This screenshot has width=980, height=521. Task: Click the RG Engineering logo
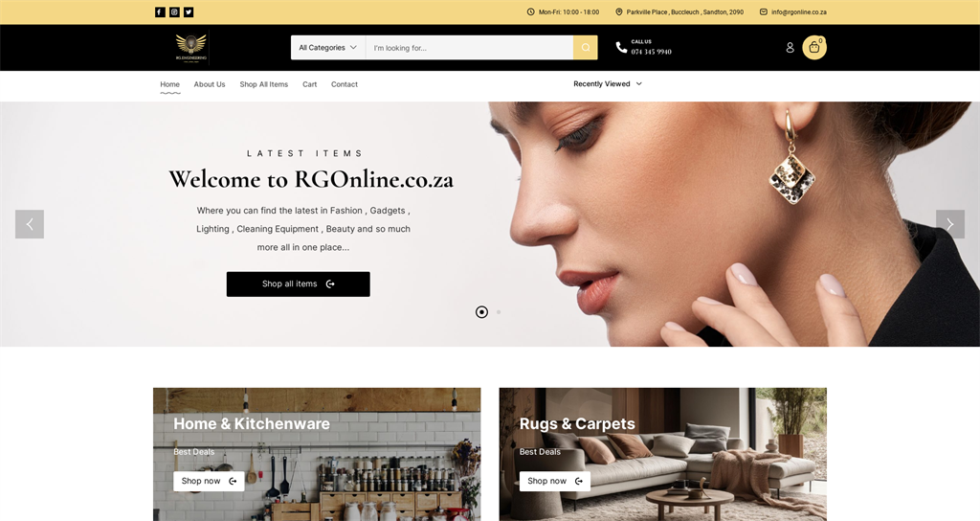190,48
